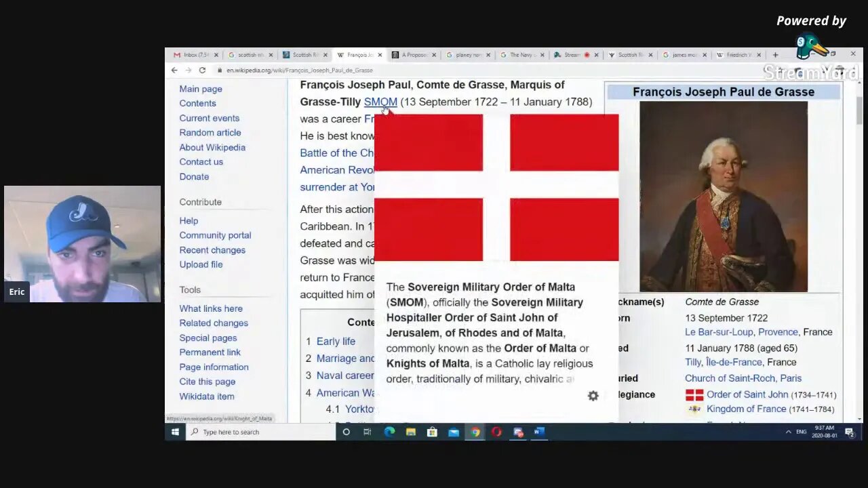Switch to 'The Navy' Google tab
This screenshot has width=868, height=488.
(x=522, y=55)
